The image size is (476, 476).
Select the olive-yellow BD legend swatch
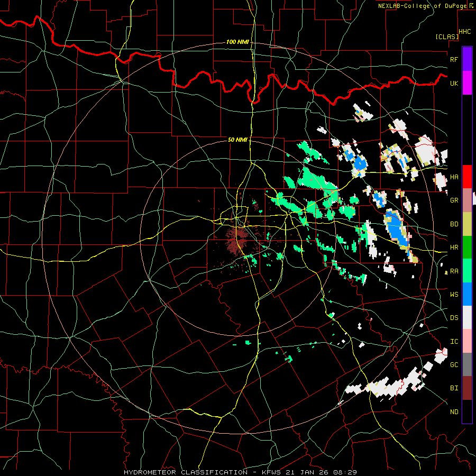pyautogui.click(x=467, y=224)
